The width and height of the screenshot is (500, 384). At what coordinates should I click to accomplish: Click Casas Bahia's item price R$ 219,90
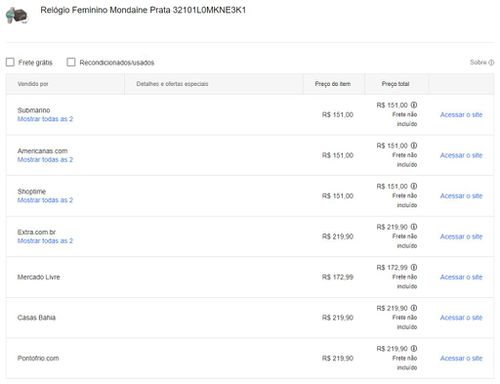click(x=337, y=318)
